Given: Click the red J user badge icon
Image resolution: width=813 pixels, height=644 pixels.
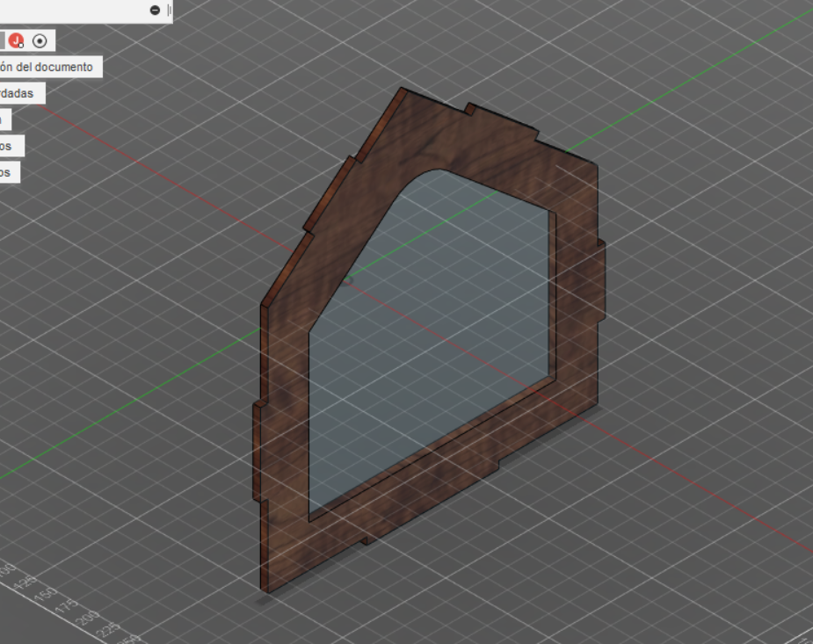Looking at the screenshot, I should 16,41.
